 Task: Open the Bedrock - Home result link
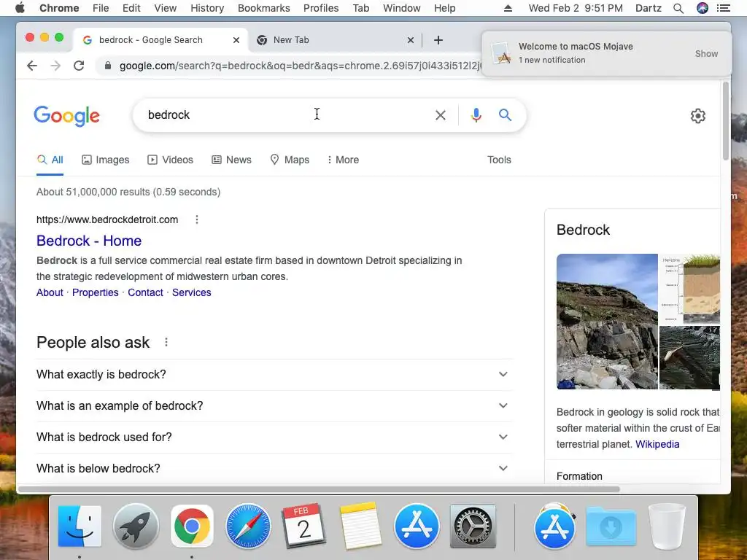(x=89, y=241)
